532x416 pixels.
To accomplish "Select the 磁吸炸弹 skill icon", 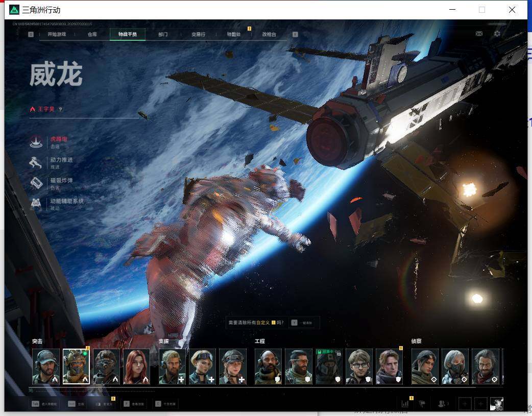I will pos(36,184).
